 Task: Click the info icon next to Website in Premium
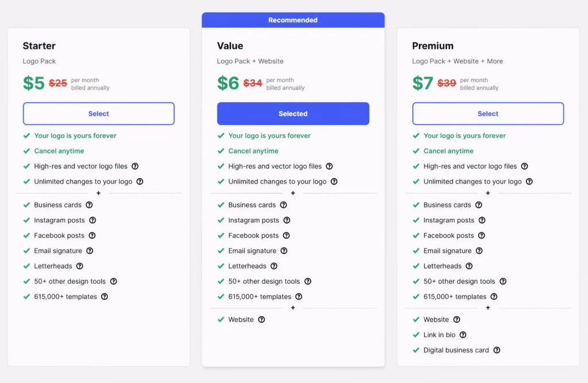[456, 319]
